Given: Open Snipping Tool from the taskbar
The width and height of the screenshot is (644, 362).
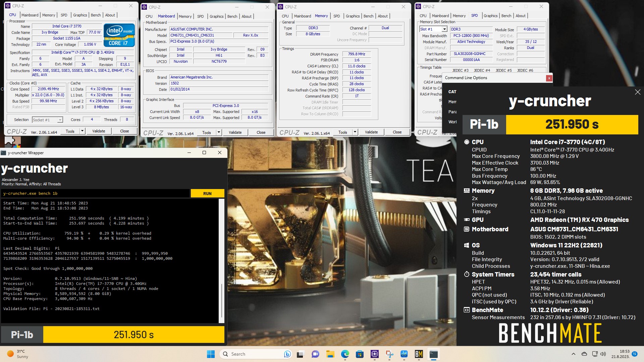Looking at the screenshot, I should click(x=389, y=354).
